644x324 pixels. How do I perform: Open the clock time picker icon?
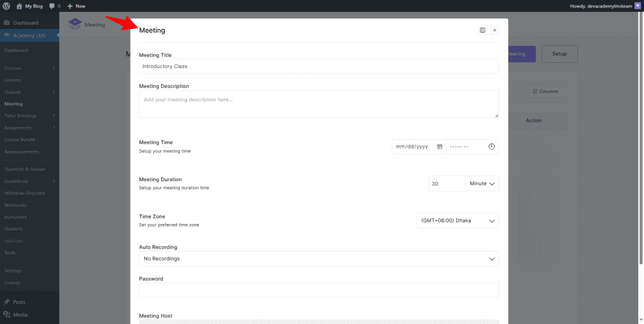(x=491, y=147)
